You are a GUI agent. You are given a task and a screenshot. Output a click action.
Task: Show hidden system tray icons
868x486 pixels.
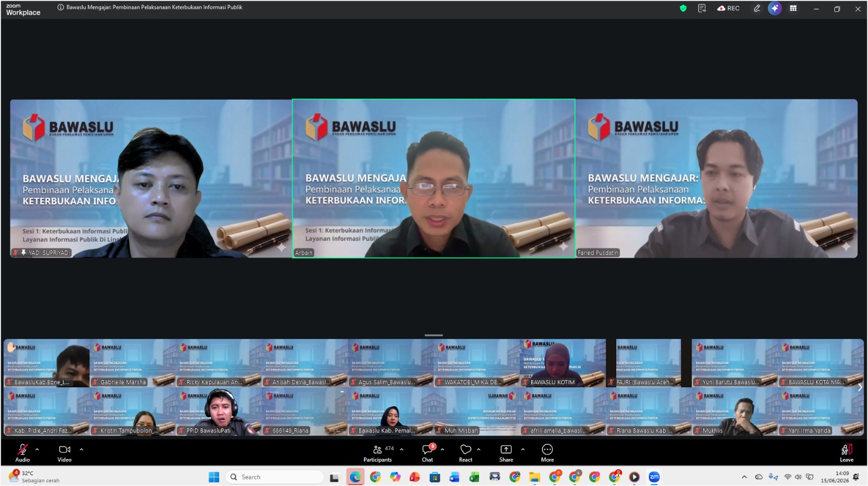[x=744, y=477]
